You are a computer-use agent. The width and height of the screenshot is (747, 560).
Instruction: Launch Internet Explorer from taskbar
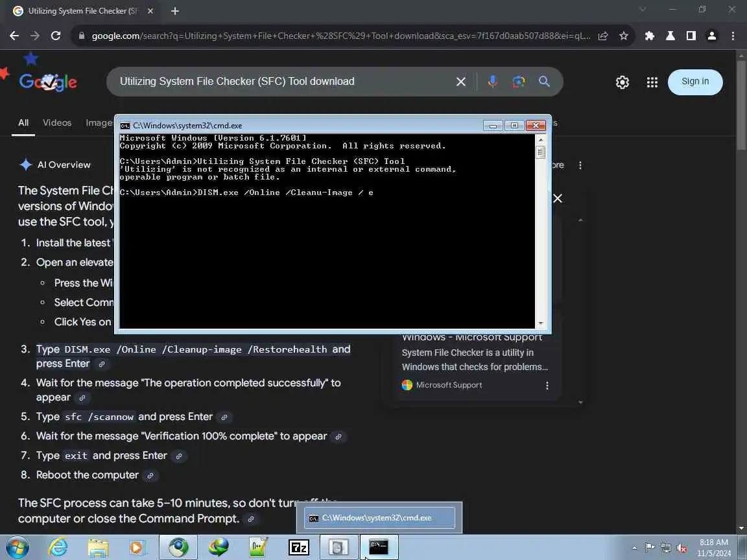coord(58,548)
